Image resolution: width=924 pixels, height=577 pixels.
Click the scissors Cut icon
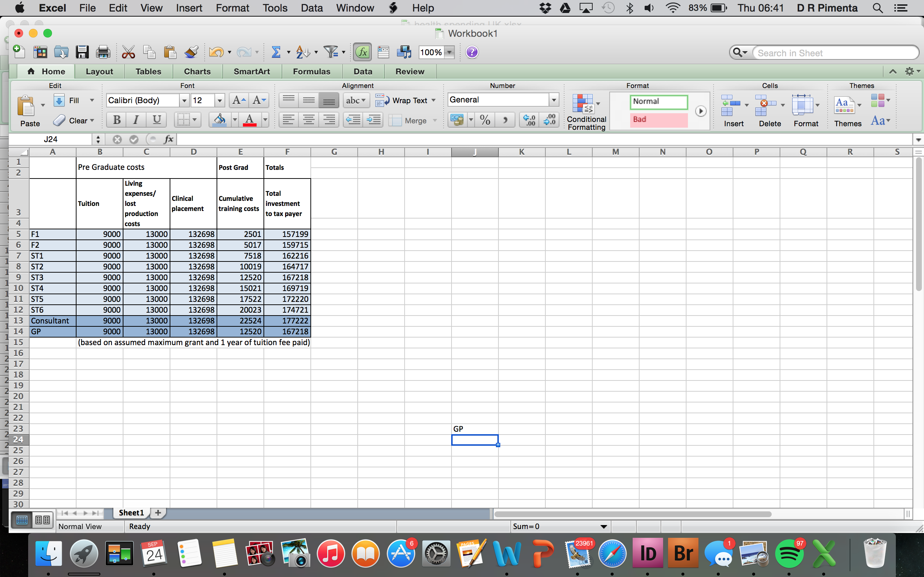pos(128,52)
